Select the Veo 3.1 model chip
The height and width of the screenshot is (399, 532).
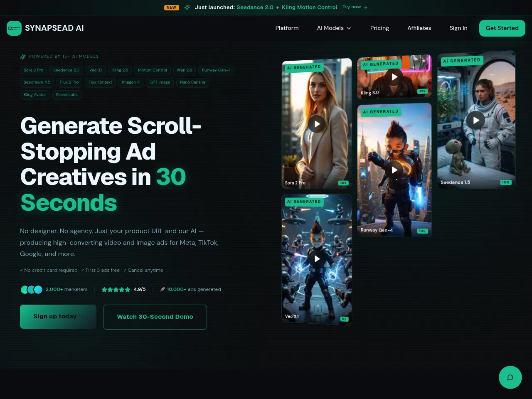point(96,70)
